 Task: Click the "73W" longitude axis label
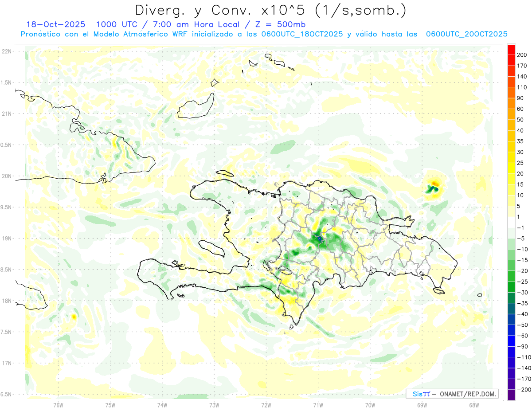coord(214,405)
